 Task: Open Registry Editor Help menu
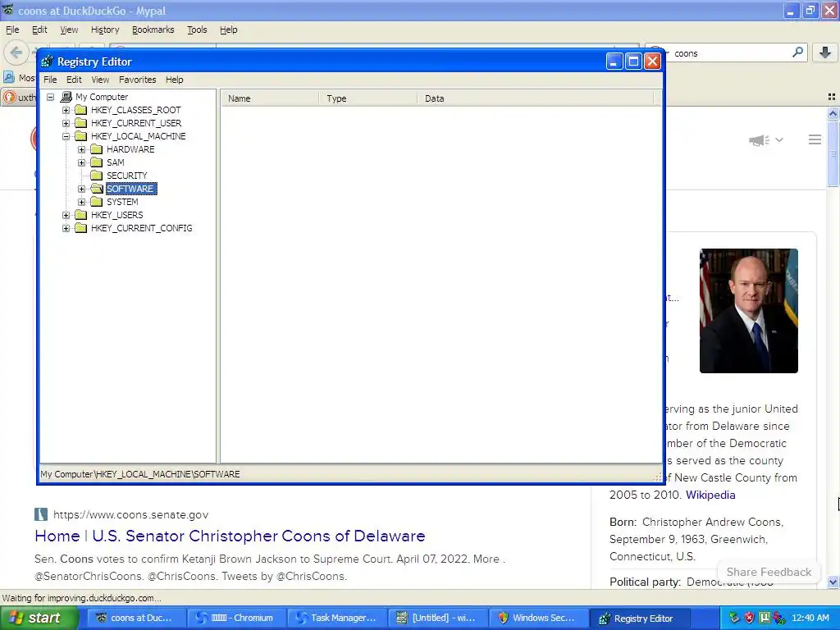(x=174, y=80)
